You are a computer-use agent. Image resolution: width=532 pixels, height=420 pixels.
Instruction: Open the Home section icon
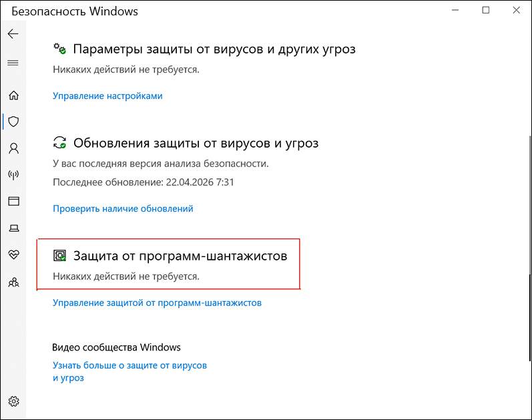point(13,95)
